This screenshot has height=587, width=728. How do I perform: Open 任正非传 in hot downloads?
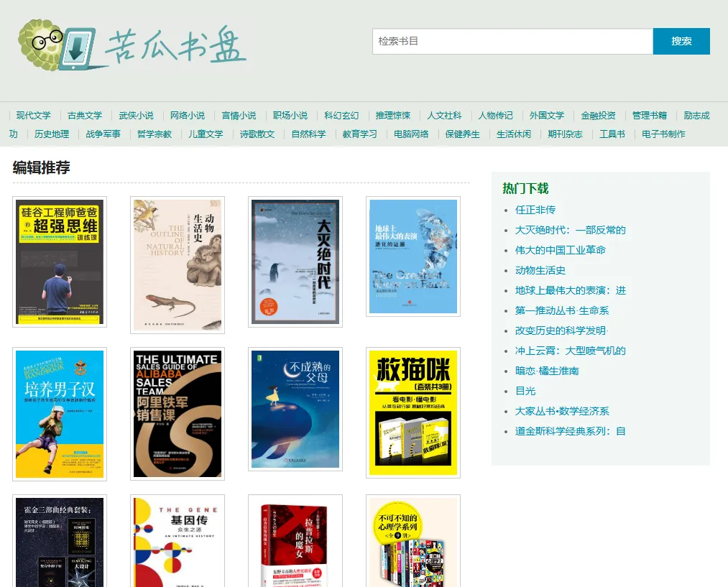535,210
